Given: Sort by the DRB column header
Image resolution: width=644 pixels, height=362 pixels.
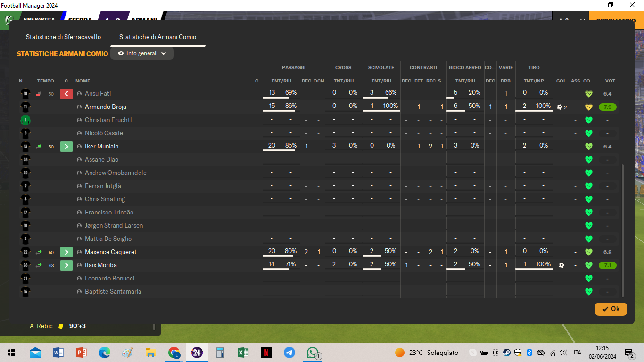Looking at the screenshot, I should [x=505, y=81].
